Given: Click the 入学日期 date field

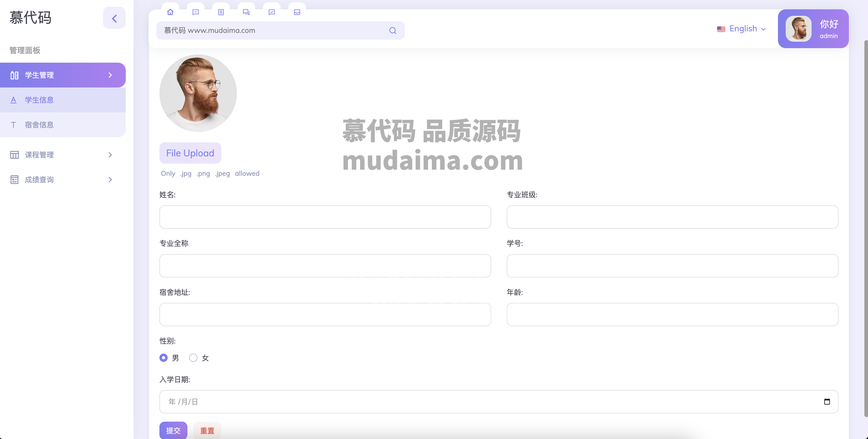Looking at the screenshot, I should pyautogui.click(x=499, y=402).
